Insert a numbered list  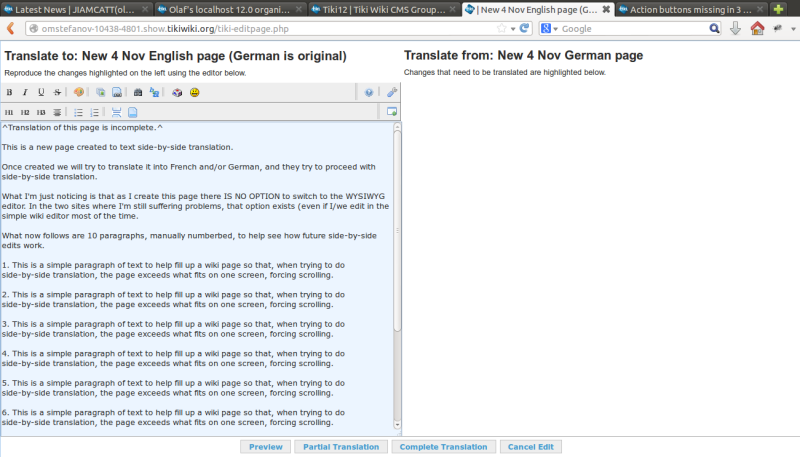point(94,112)
